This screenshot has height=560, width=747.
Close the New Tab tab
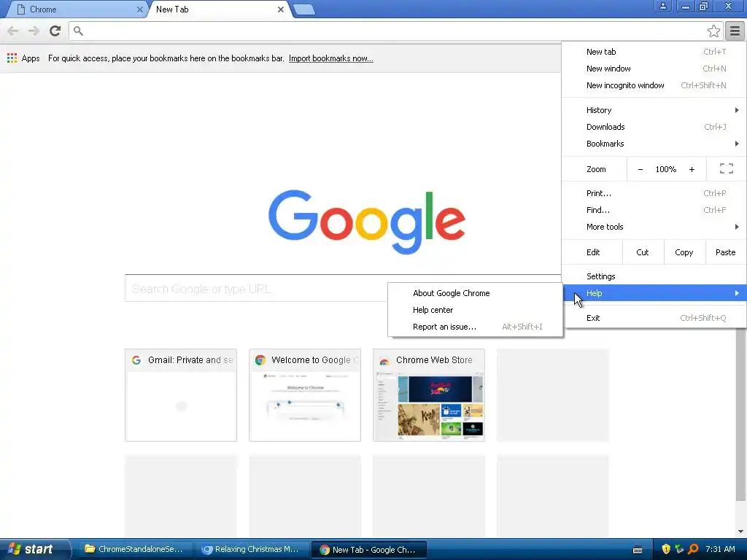281,9
